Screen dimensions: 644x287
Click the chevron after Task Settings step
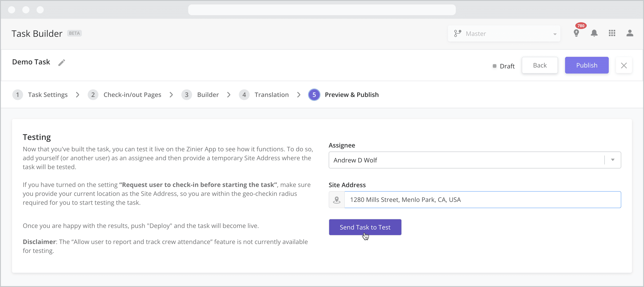[78, 95]
